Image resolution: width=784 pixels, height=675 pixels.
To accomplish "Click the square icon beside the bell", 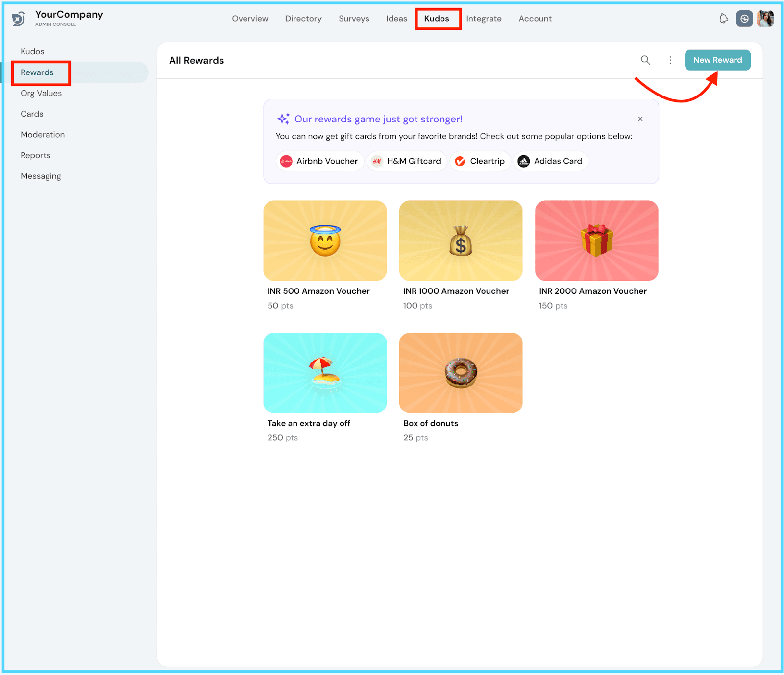I will [x=744, y=19].
